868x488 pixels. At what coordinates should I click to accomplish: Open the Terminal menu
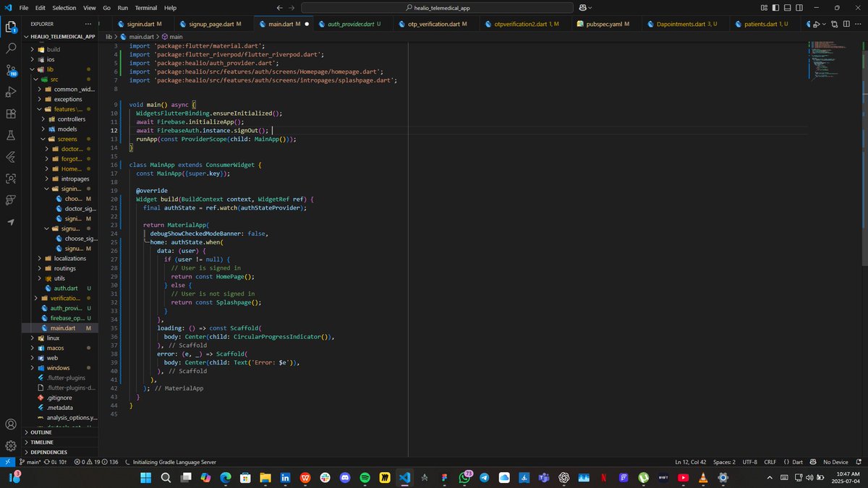click(x=145, y=7)
